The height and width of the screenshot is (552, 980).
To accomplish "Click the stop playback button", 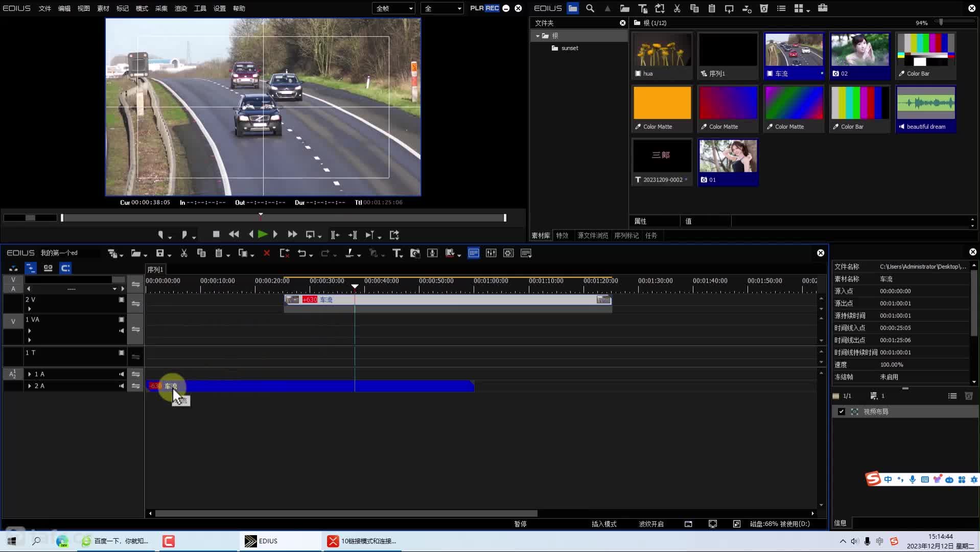I will pos(216,234).
